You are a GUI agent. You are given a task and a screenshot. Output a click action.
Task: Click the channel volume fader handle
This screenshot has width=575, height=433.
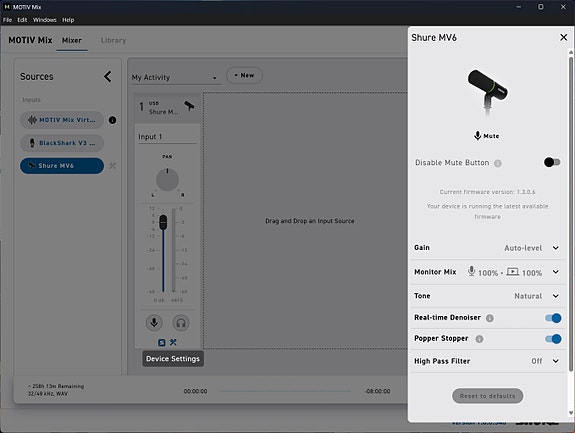pyautogui.click(x=163, y=222)
